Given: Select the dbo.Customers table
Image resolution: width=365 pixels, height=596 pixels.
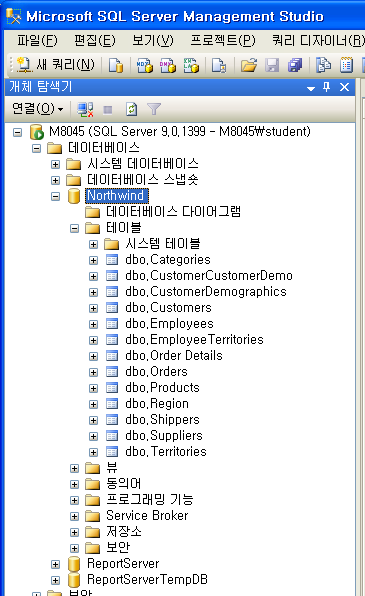Looking at the screenshot, I should click(x=168, y=308).
